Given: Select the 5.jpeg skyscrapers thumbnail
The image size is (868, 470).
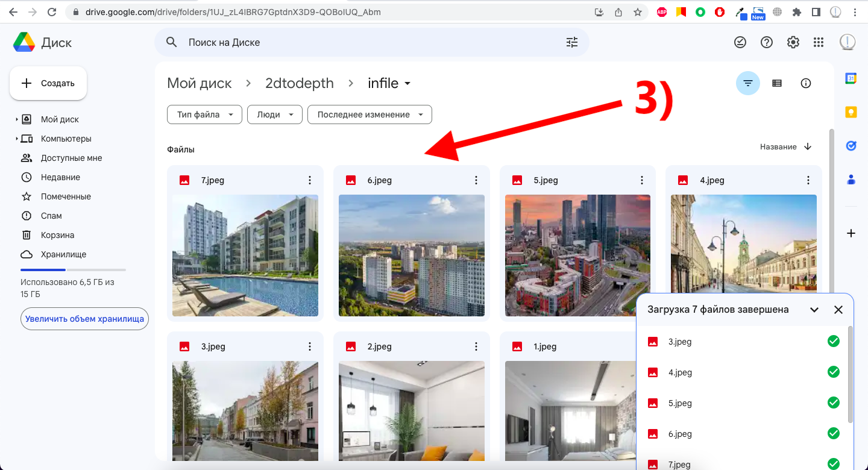Looking at the screenshot, I should coord(577,255).
